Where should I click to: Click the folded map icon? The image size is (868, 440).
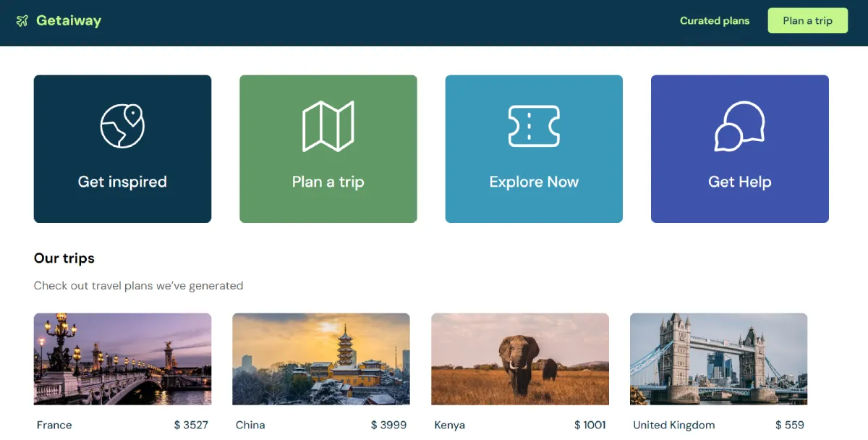pyautogui.click(x=328, y=126)
